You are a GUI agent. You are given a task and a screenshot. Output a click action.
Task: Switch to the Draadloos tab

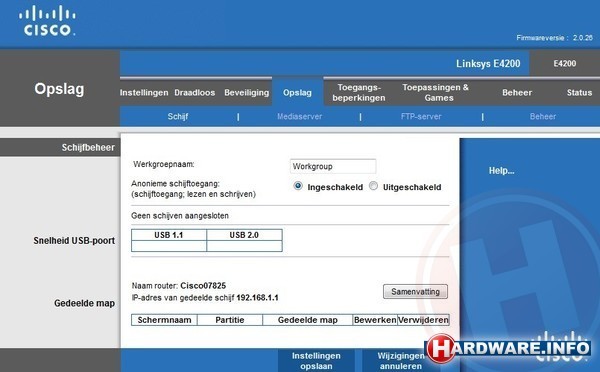[195, 93]
